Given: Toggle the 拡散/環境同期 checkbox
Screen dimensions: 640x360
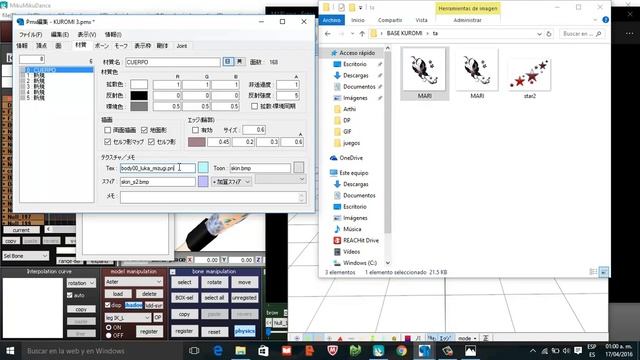Looking at the screenshot, I should [254, 106].
